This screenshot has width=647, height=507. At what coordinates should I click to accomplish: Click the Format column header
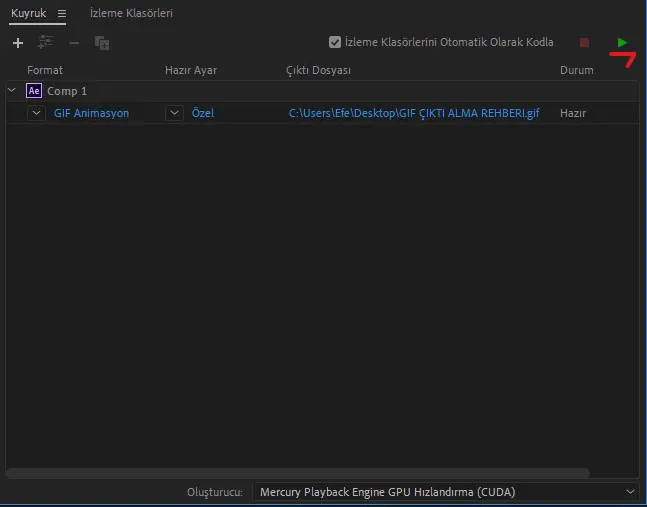(45, 70)
